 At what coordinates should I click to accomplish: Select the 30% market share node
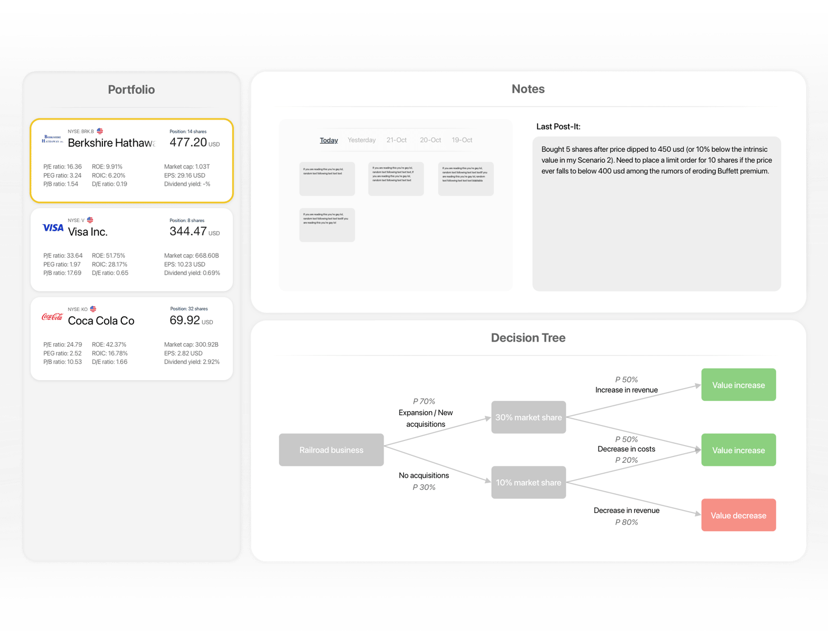(528, 417)
